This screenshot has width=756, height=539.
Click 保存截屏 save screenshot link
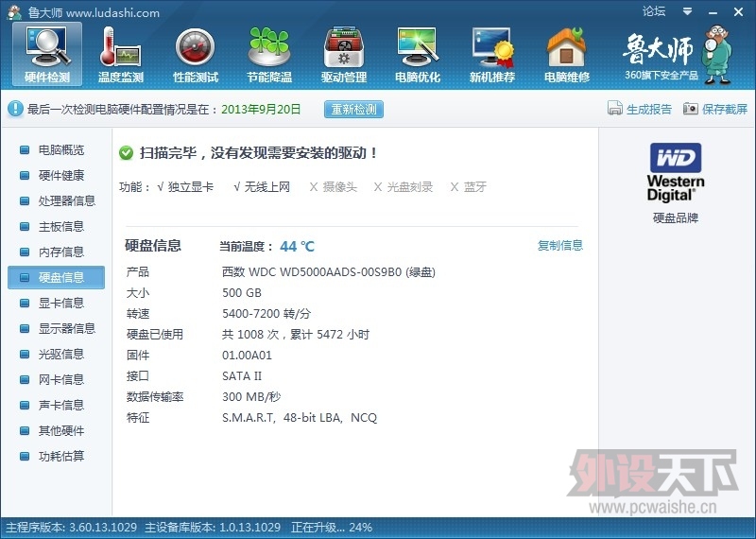(x=725, y=109)
